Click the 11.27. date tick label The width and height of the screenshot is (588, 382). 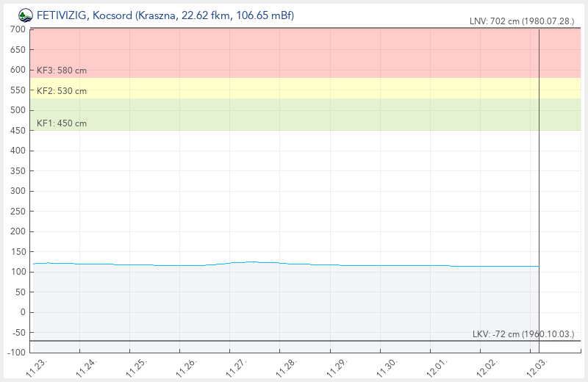pos(237,369)
